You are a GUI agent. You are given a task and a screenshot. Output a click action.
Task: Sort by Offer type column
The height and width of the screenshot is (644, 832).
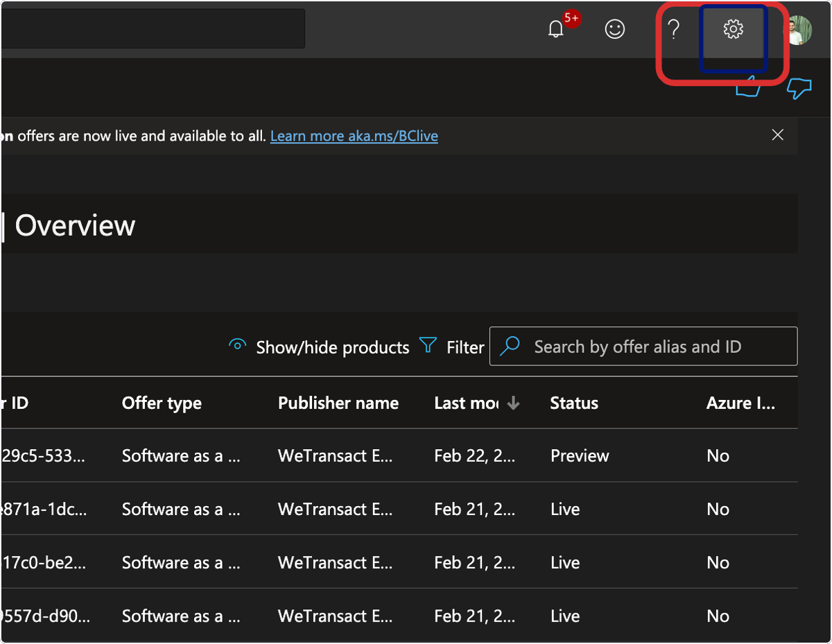click(x=162, y=403)
